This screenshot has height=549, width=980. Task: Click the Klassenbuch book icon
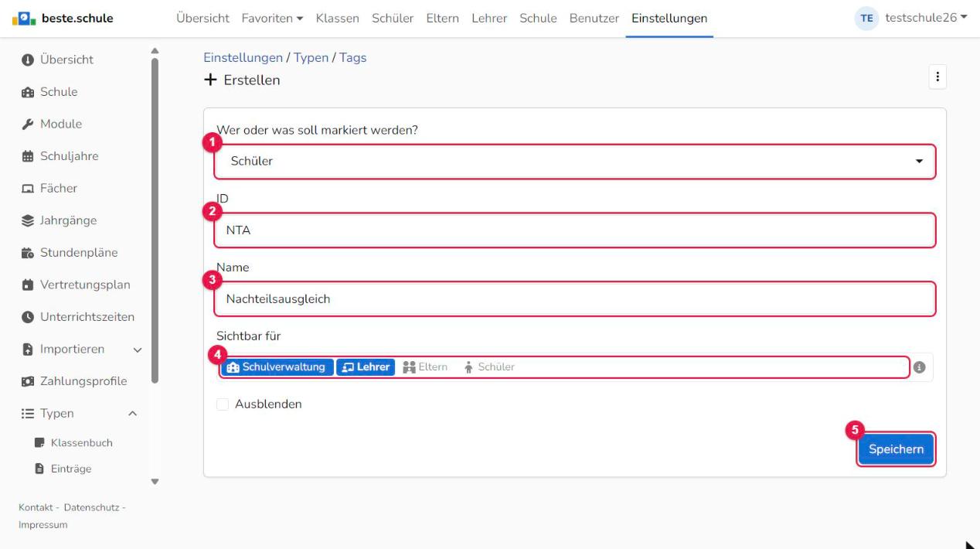coord(39,443)
